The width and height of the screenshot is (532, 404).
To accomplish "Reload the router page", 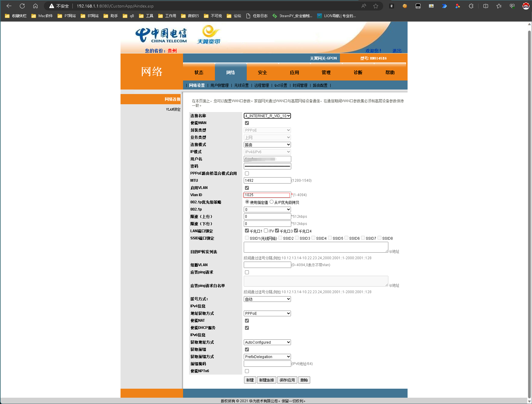I will 22,6.
